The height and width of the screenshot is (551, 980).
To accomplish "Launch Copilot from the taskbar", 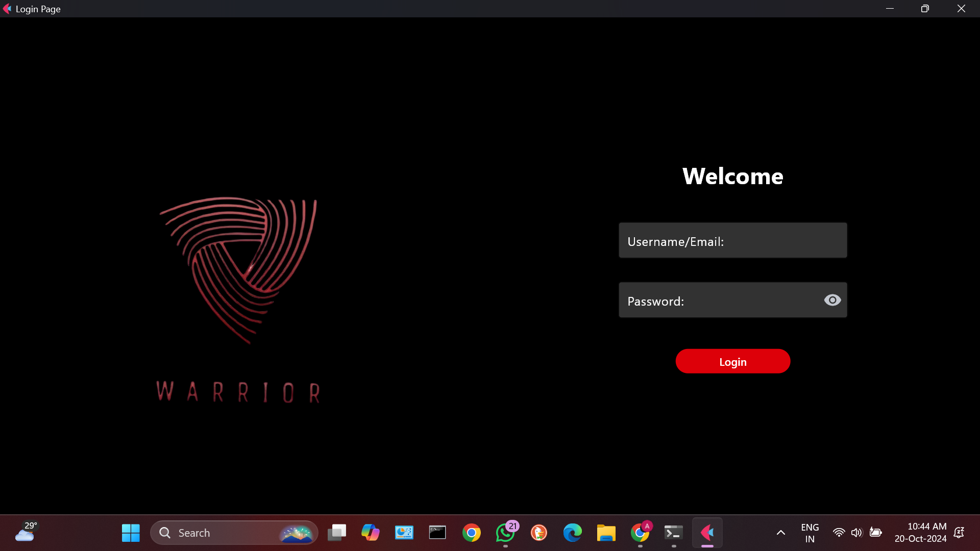I will pyautogui.click(x=370, y=533).
